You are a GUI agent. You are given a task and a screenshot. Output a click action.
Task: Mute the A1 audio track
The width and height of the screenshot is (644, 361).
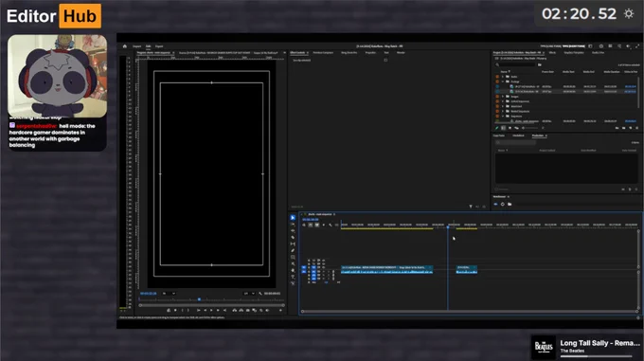[x=324, y=272]
